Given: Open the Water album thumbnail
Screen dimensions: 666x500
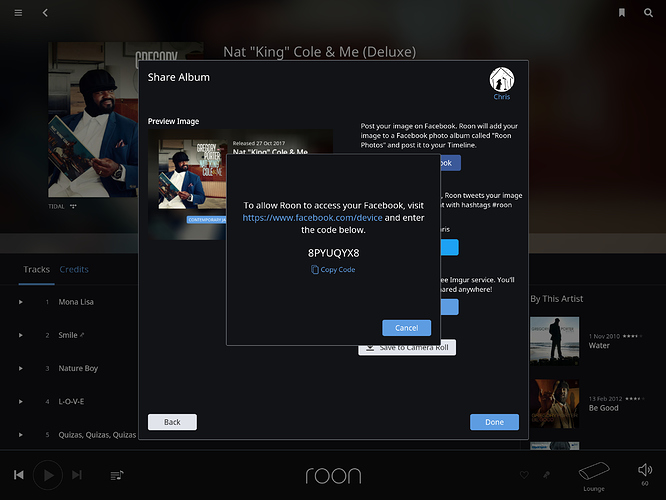Looking at the screenshot, I should coord(554,341).
